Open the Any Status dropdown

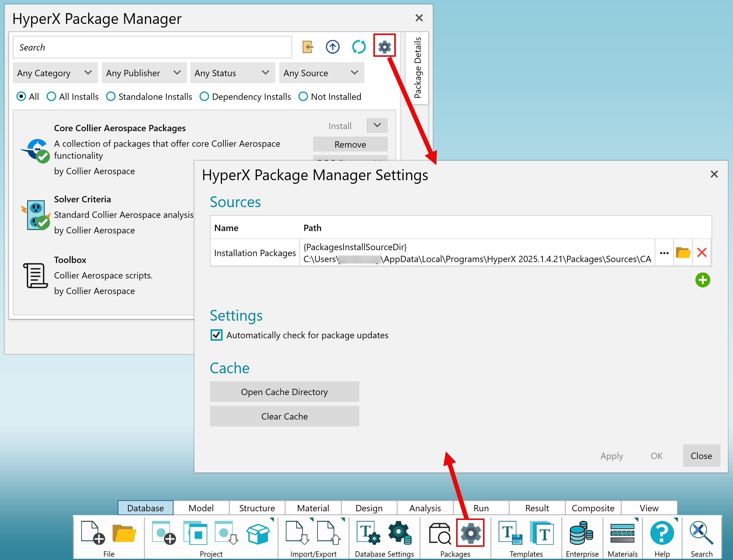pyautogui.click(x=233, y=73)
